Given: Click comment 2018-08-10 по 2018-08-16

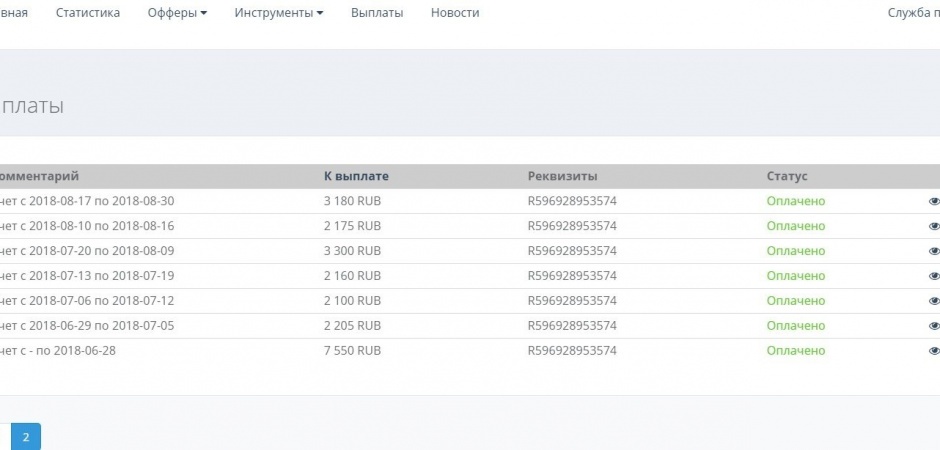Looking at the screenshot, I should 102,226.
